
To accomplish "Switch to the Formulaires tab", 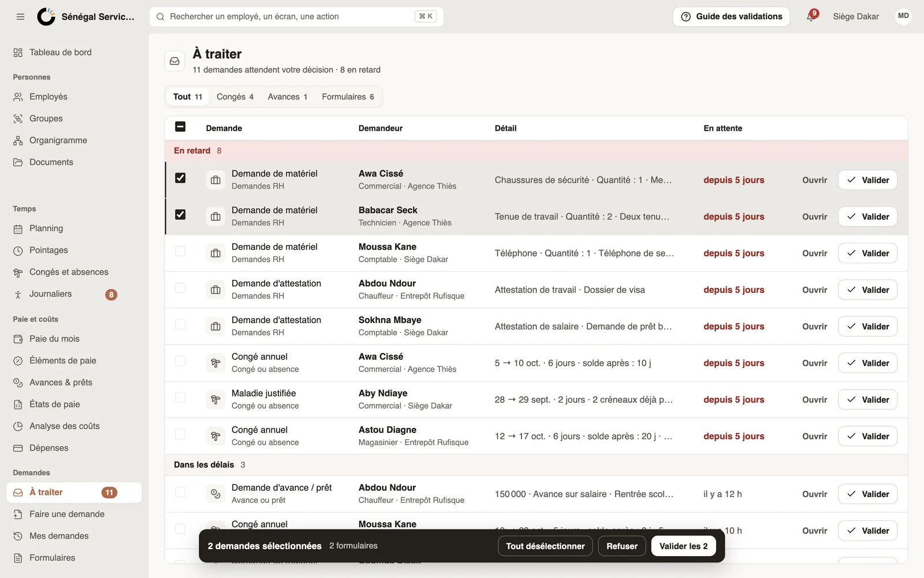I will click(x=348, y=97).
